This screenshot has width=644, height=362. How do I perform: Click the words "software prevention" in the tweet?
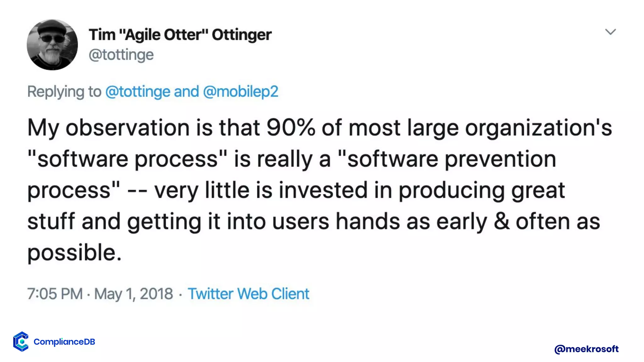click(x=452, y=159)
